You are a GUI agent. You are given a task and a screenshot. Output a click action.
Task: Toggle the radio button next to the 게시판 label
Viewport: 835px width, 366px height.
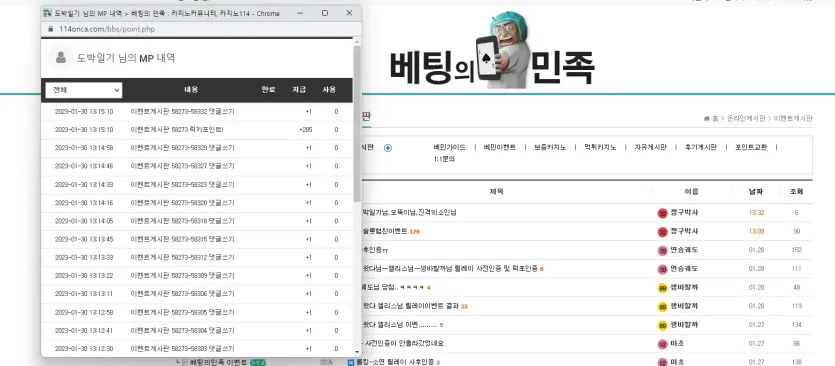(x=388, y=148)
